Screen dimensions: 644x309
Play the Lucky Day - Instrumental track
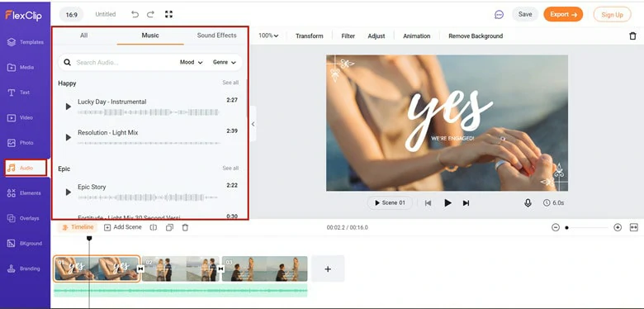(x=69, y=107)
